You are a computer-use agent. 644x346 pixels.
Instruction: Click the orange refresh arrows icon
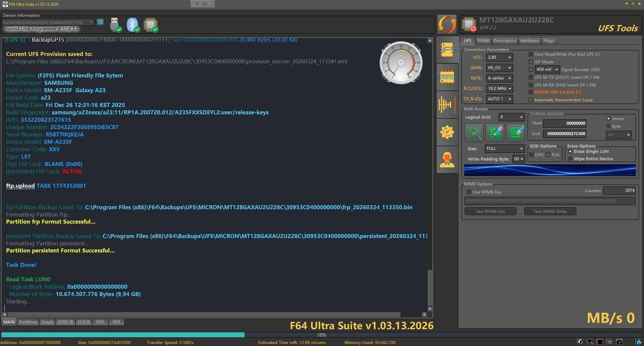447,24
